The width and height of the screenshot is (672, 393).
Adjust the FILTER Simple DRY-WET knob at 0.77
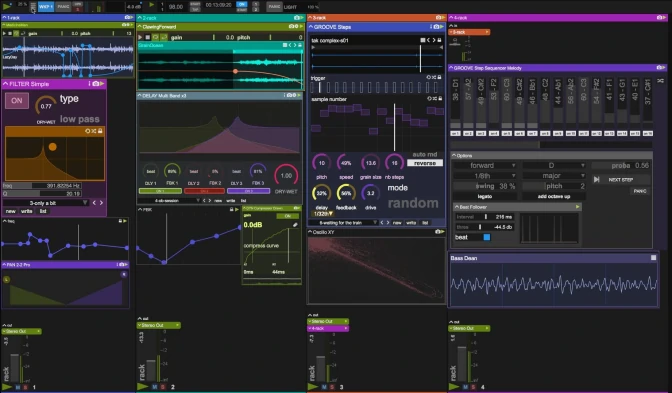[x=46, y=105]
